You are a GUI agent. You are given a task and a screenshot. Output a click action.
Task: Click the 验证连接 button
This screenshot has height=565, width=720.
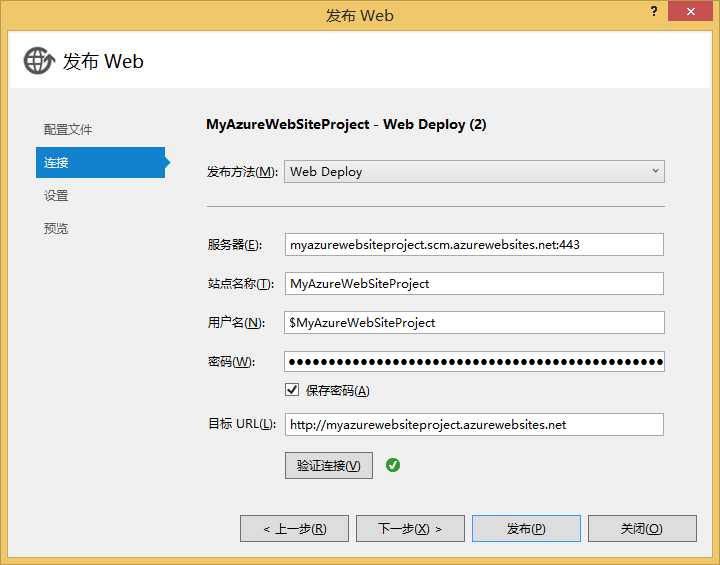pyautogui.click(x=329, y=466)
